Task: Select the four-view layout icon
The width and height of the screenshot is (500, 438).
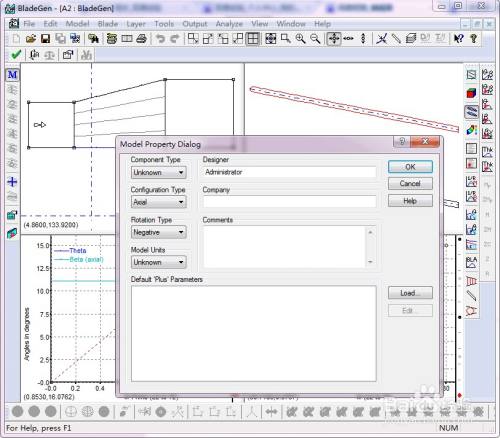Action: click(x=252, y=39)
